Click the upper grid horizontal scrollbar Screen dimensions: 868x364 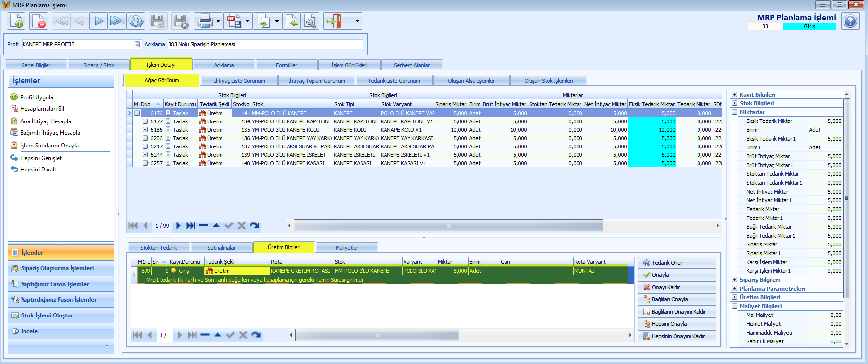448,226
